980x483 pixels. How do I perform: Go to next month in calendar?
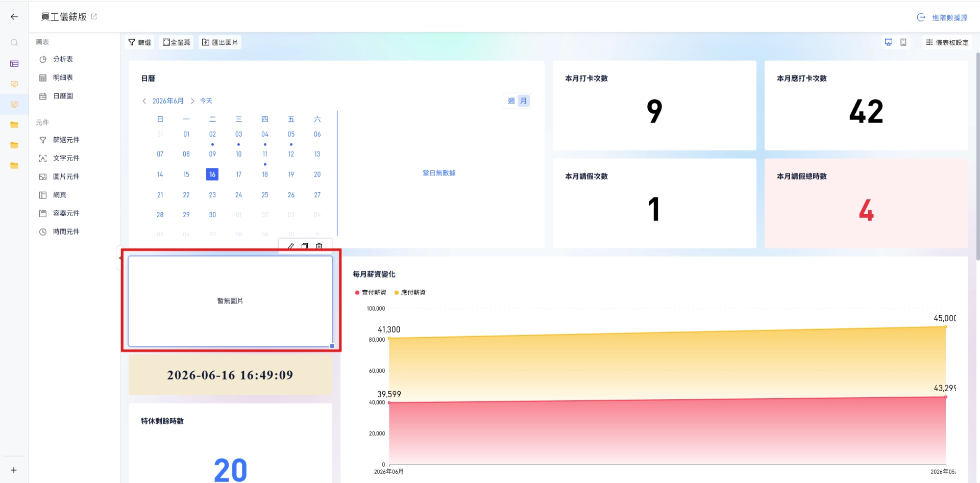click(x=192, y=101)
